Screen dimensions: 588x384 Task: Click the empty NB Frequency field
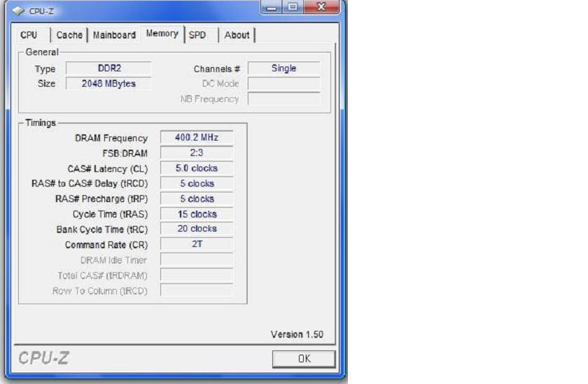coord(284,99)
